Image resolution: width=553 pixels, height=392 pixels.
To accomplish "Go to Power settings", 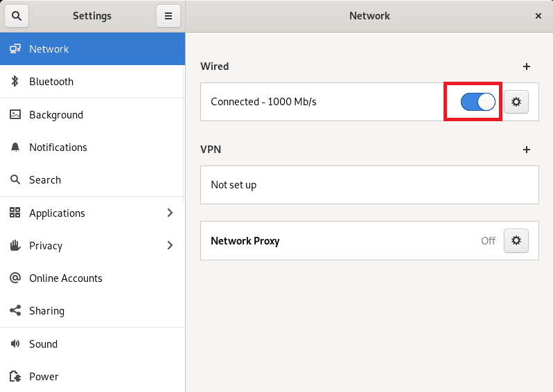I will pos(44,377).
